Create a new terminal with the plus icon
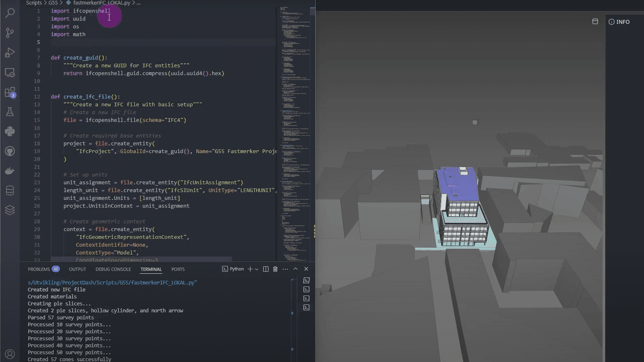This screenshot has width=644, height=362. 250,269
